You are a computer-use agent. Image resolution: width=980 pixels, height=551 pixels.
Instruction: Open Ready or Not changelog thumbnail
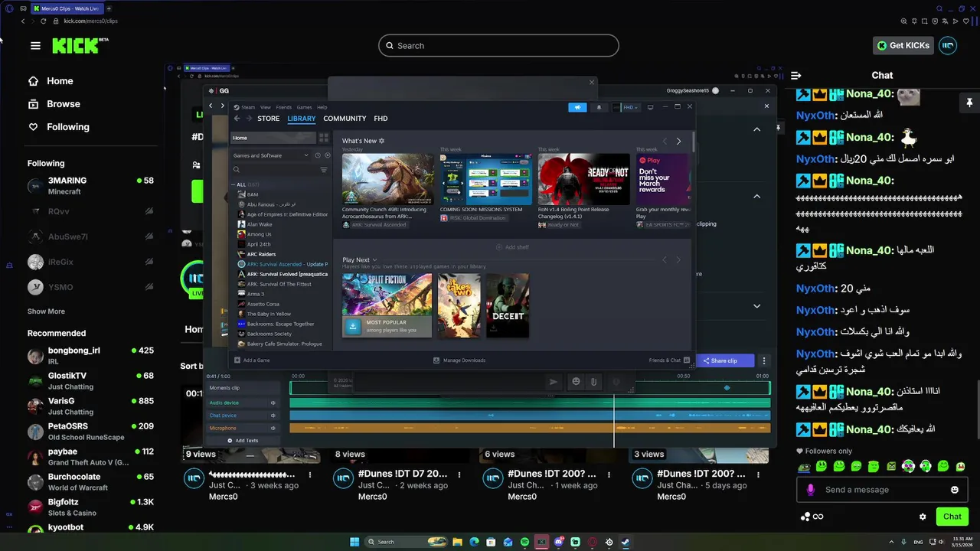(583, 179)
